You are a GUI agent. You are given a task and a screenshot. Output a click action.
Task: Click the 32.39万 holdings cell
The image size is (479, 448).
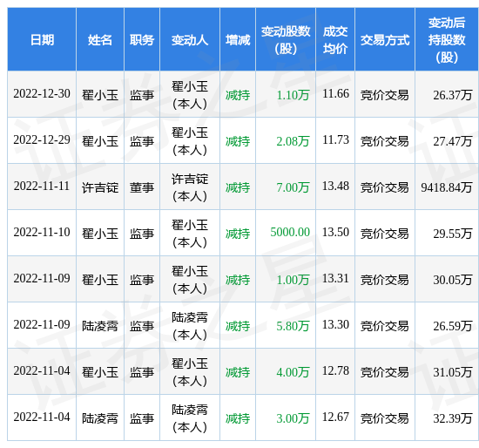452,418
